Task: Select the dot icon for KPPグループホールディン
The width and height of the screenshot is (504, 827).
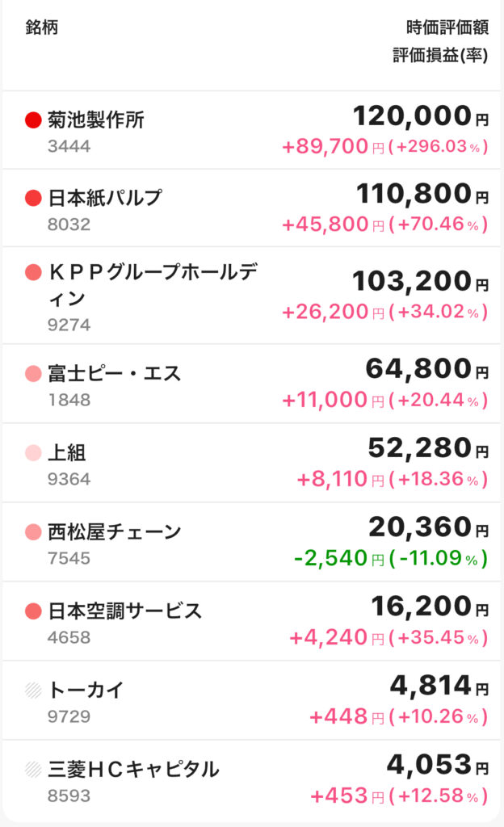Action: pos(33,272)
